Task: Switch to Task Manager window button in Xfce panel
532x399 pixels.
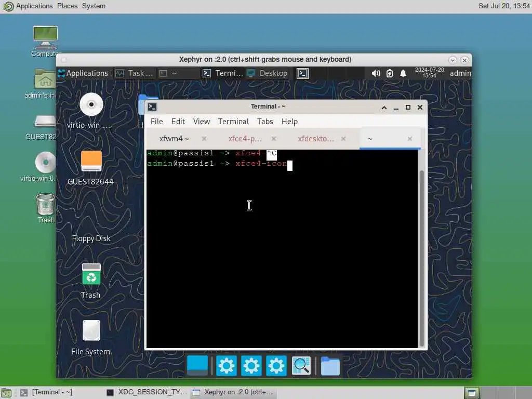Action: 135,73
